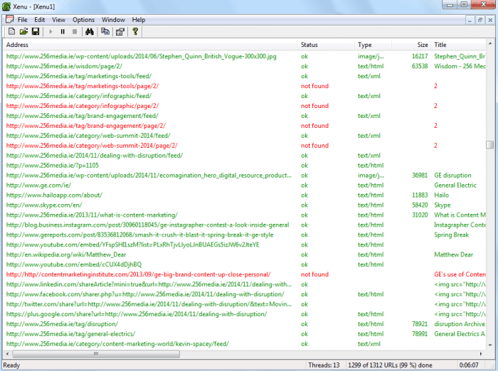Open the View menu
This screenshot has height=371, width=498.
point(58,20)
